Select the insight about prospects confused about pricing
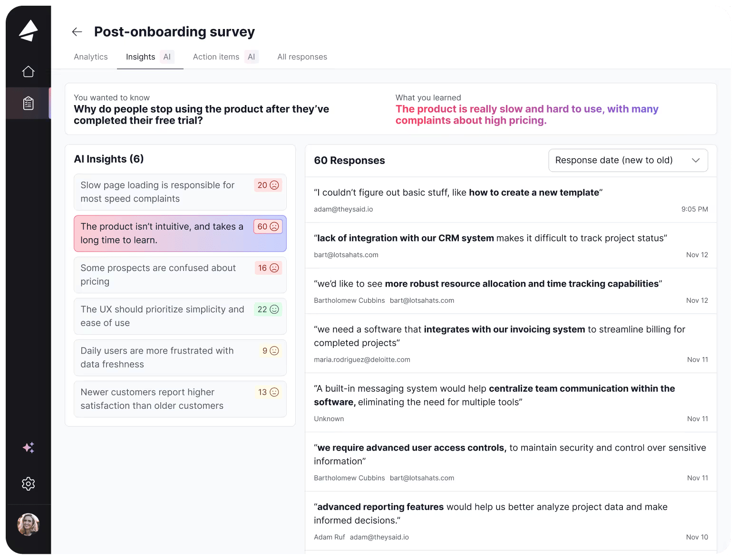The width and height of the screenshot is (737, 560). 180,275
